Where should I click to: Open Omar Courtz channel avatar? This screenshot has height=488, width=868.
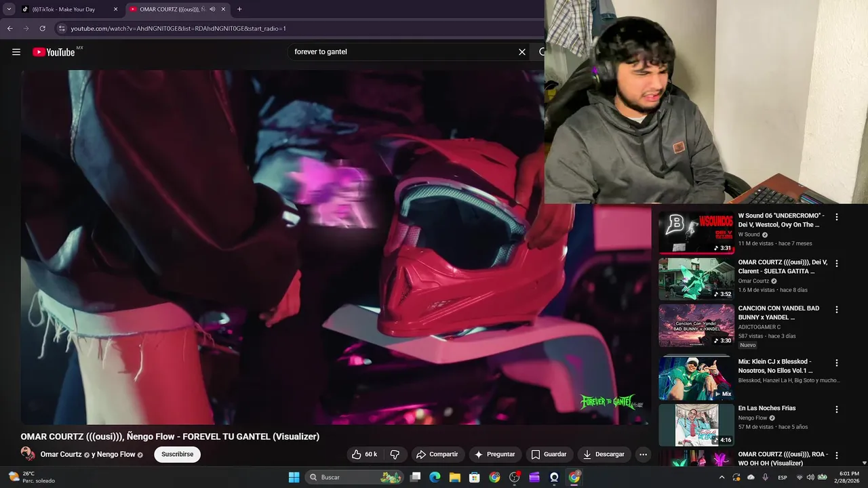(x=28, y=454)
